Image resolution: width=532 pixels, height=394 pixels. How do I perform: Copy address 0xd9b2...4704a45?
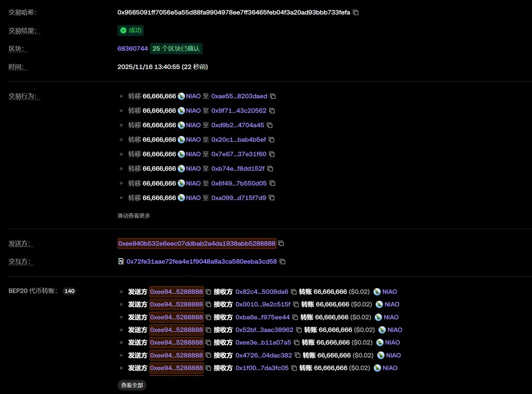[270, 125]
